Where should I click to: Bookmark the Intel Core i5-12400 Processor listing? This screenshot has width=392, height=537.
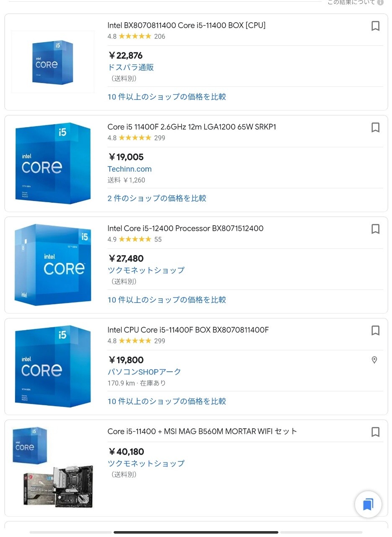(x=375, y=229)
